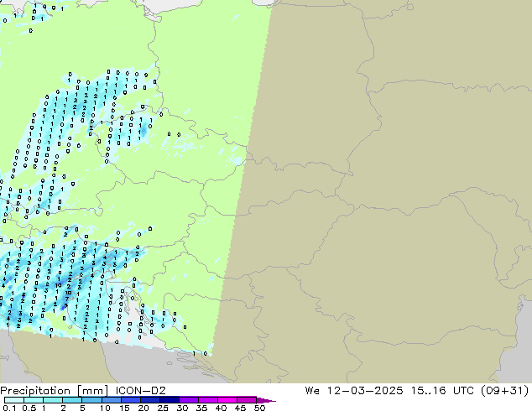Select the 2–5 mm legend color swatch
Screen dimensions: 532x411
point(72,400)
